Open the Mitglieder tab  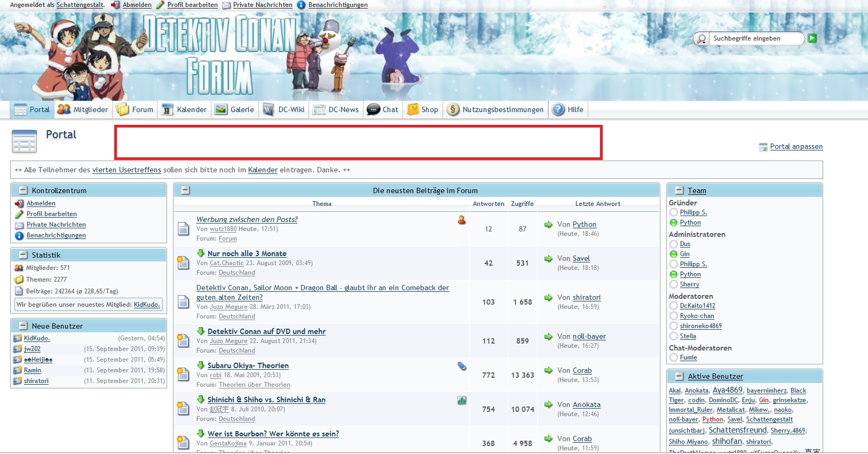point(83,109)
